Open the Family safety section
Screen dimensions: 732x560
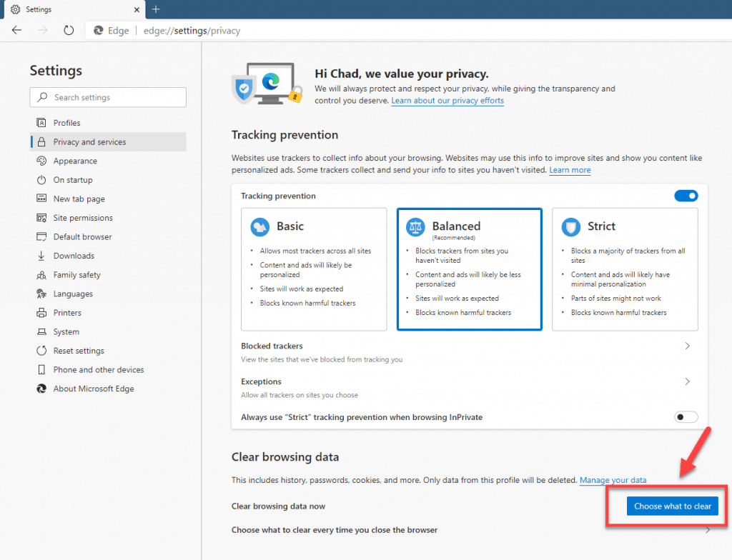76,274
